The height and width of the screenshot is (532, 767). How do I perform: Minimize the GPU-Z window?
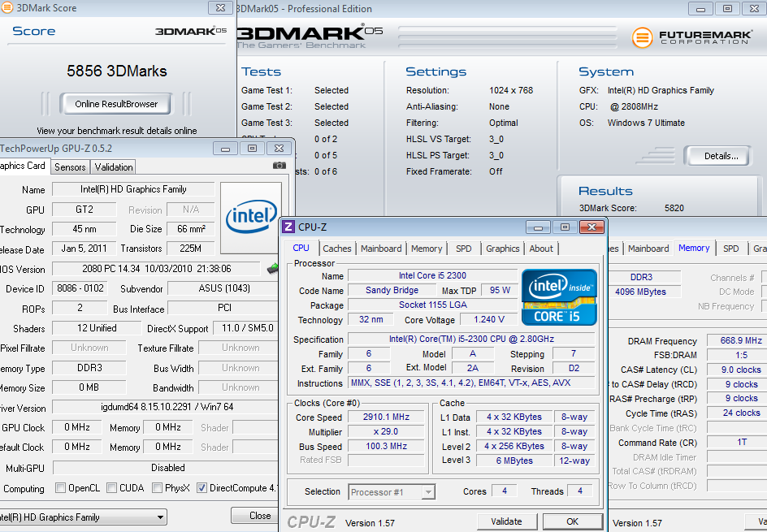(226, 148)
